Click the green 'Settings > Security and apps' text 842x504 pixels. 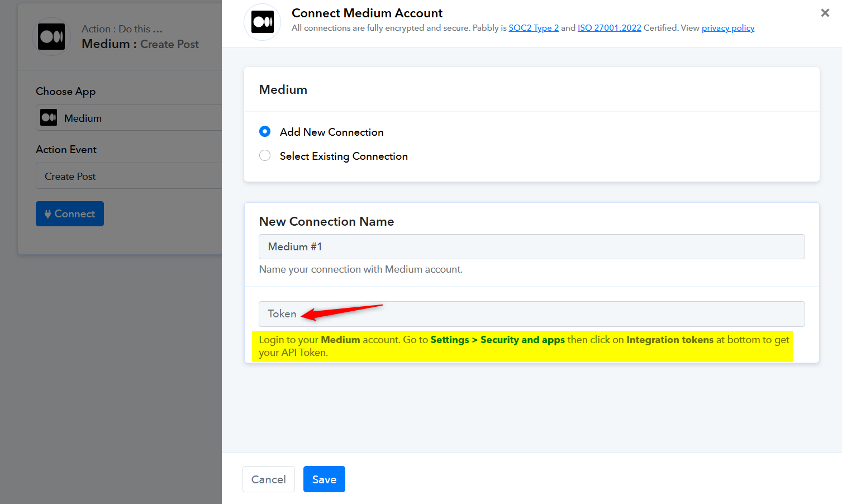(x=497, y=340)
